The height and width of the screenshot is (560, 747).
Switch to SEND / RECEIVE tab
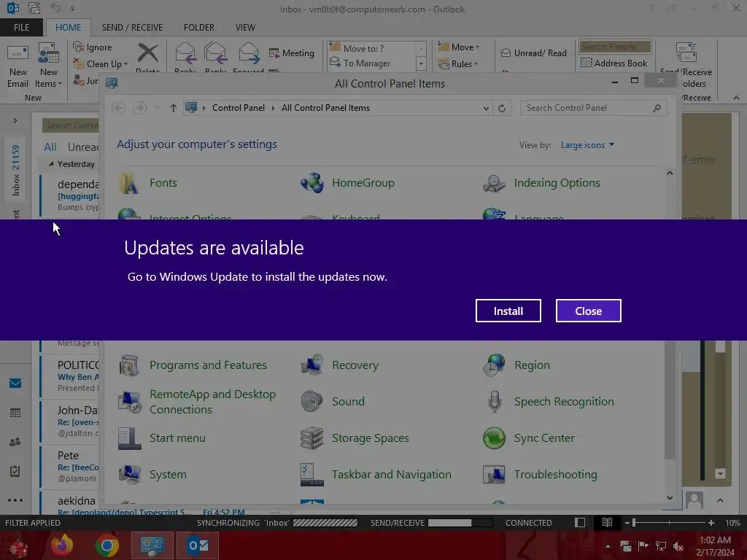click(132, 28)
